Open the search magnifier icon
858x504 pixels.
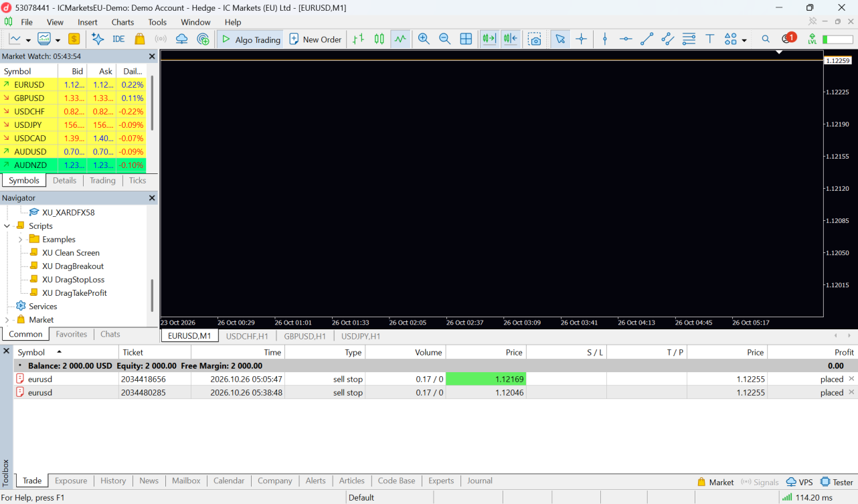point(766,39)
